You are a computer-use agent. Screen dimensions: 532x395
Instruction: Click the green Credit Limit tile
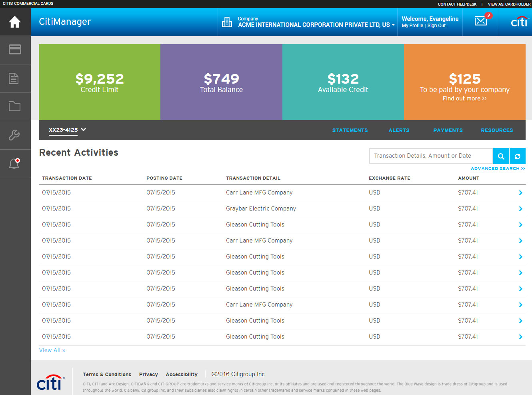click(100, 82)
